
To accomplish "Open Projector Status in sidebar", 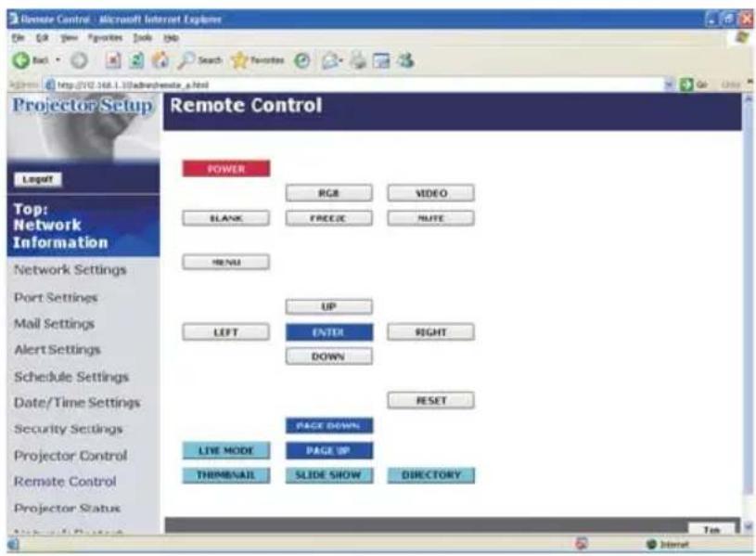I will 67,508.
